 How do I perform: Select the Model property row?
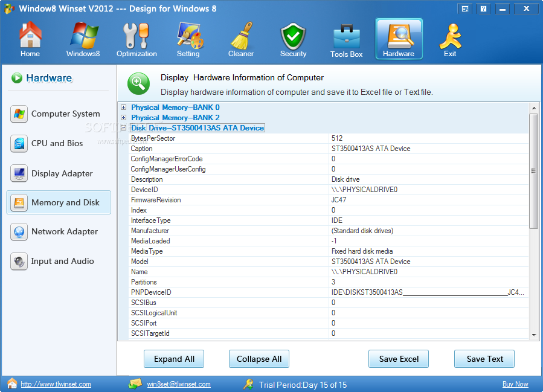pyautogui.click(x=329, y=262)
